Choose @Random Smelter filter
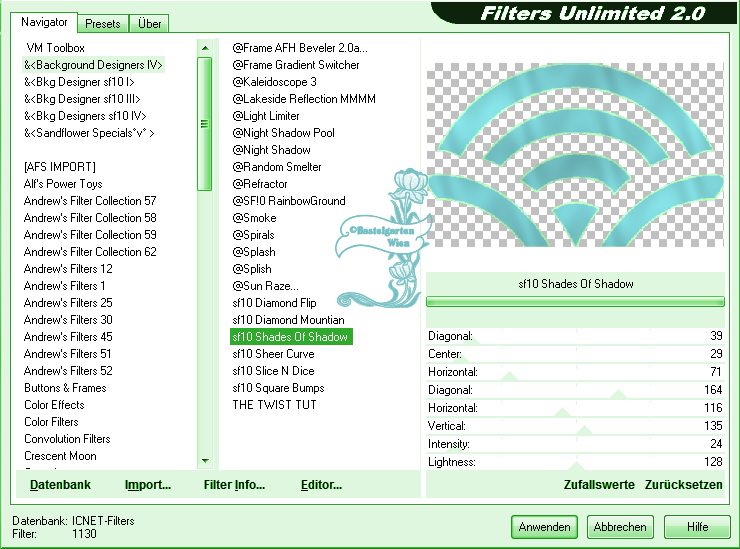 click(277, 167)
